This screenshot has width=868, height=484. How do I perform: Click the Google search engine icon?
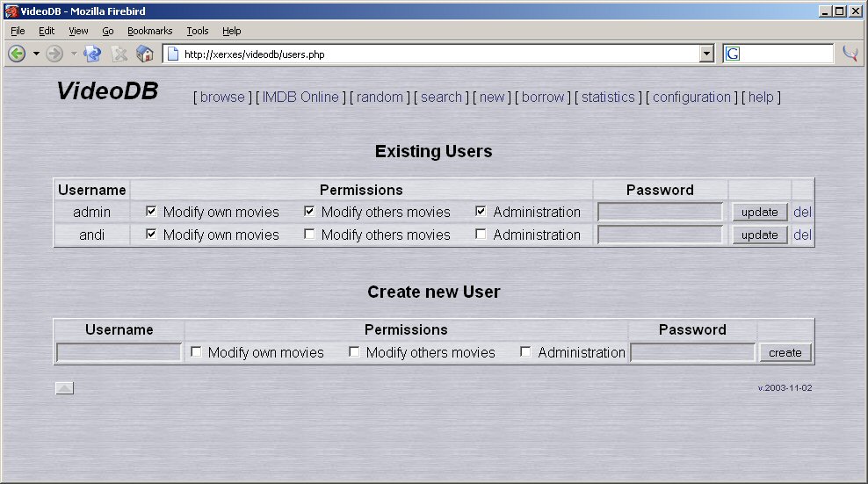click(x=733, y=54)
